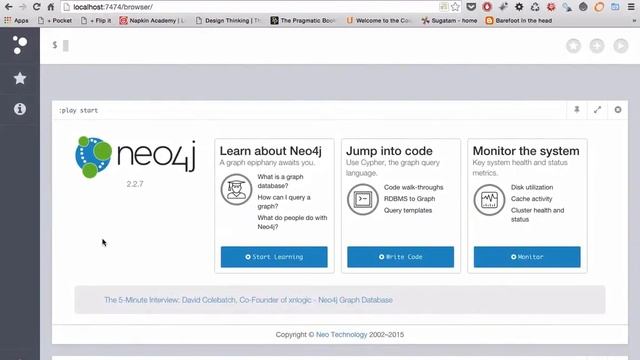This screenshot has height=360, width=640.
Task: Click the 'Query templates' text
Action: [408, 210]
